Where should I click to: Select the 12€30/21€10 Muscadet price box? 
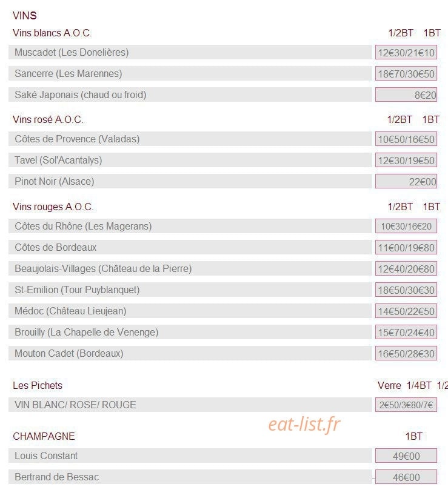(406, 53)
